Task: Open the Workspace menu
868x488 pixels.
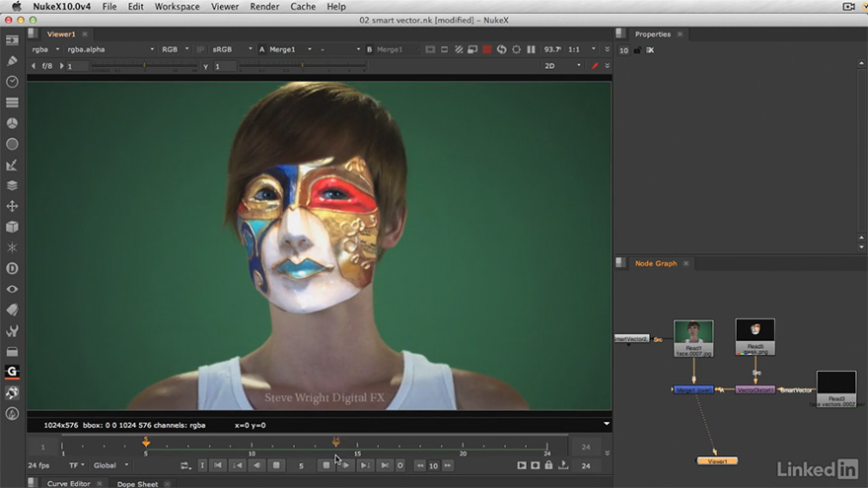Action: click(x=178, y=7)
